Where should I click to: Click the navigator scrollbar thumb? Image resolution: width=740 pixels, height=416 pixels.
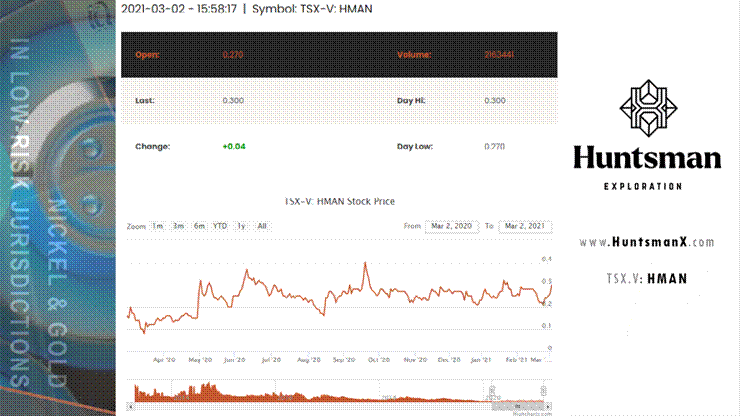tap(518, 407)
